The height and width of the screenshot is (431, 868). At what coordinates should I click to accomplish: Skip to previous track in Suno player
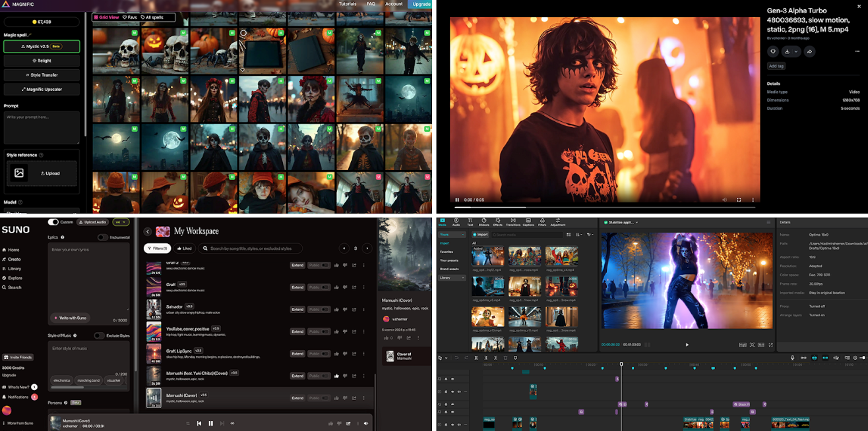[199, 423]
